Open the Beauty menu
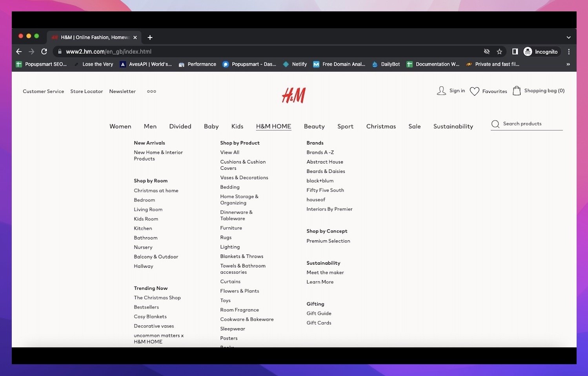The image size is (588, 376). [314, 126]
